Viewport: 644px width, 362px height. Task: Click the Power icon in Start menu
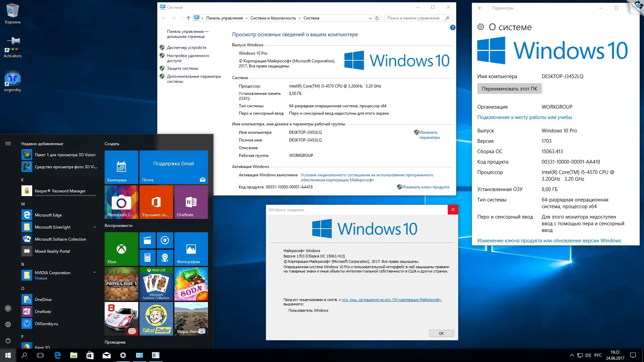[8, 341]
